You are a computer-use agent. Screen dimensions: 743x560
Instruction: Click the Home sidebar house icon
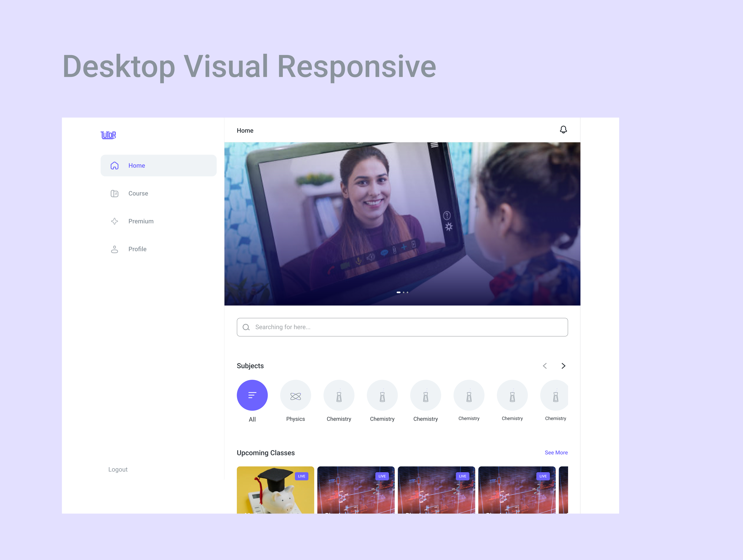pyautogui.click(x=115, y=166)
